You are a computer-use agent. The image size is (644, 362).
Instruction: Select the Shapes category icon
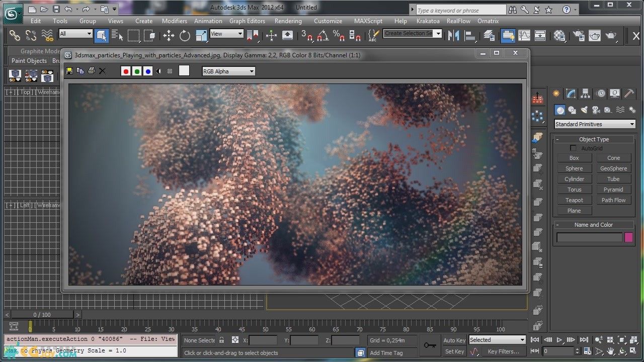572,110
